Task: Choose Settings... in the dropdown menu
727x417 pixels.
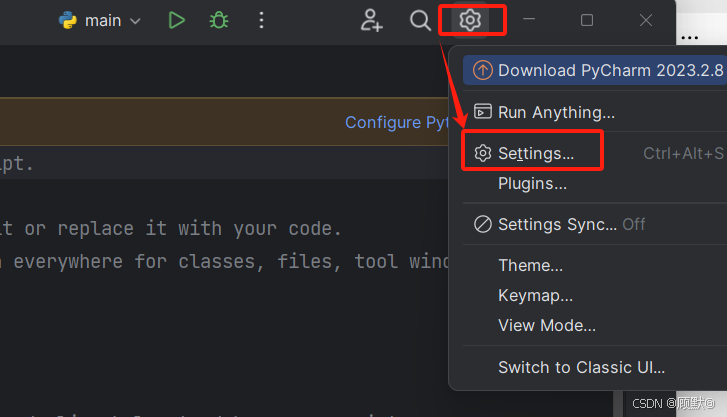Action: 536,154
